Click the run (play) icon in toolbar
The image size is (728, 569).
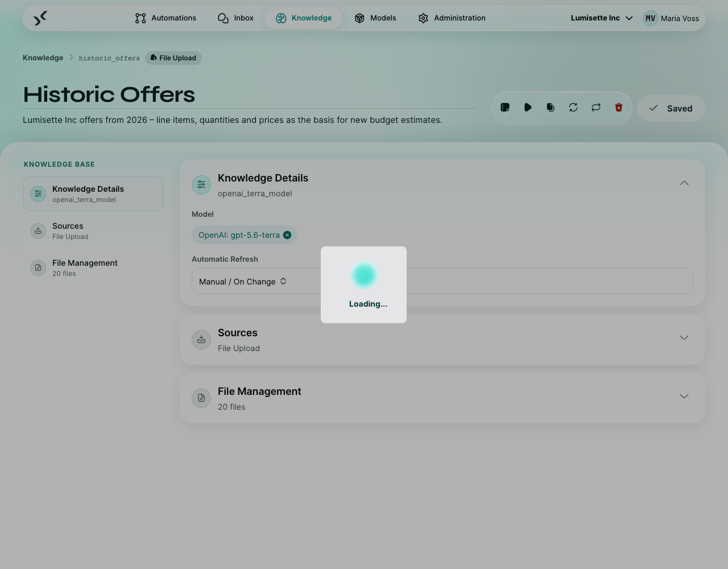pyautogui.click(x=528, y=108)
